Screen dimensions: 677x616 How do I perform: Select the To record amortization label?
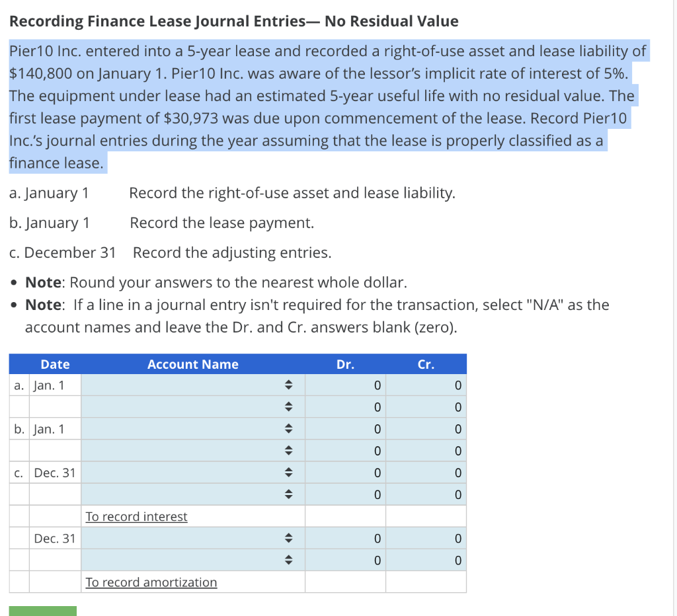pyautogui.click(x=151, y=582)
